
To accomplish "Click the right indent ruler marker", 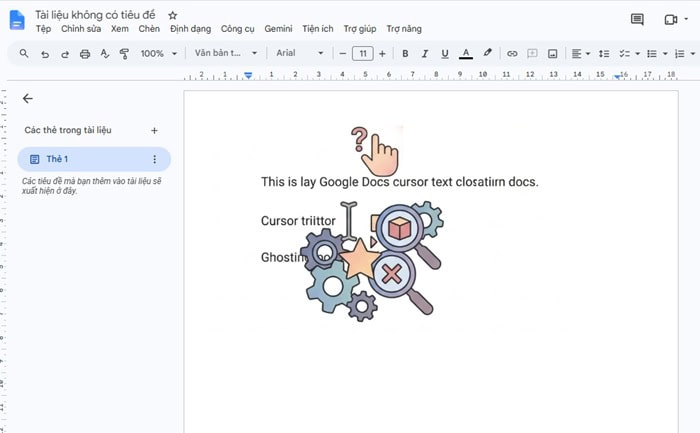I will pyautogui.click(x=617, y=77).
